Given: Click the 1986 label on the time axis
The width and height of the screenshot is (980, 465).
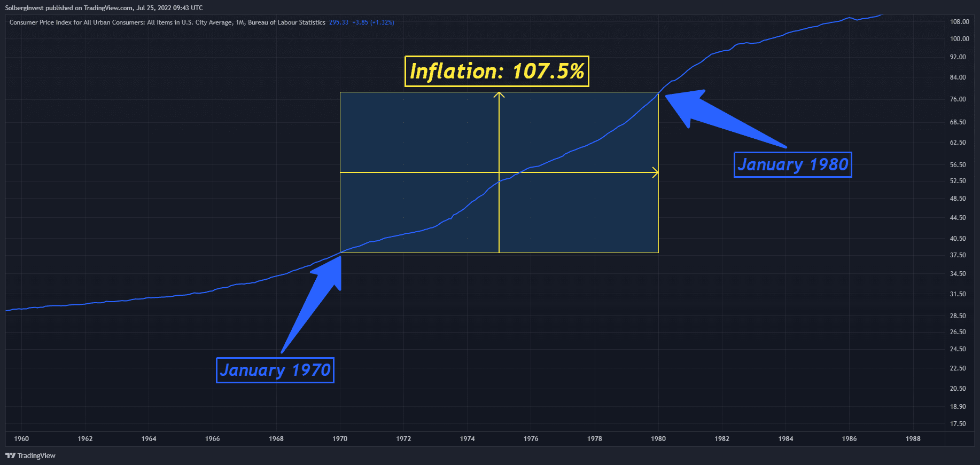Looking at the screenshot, I should click(x=850, y=439).
